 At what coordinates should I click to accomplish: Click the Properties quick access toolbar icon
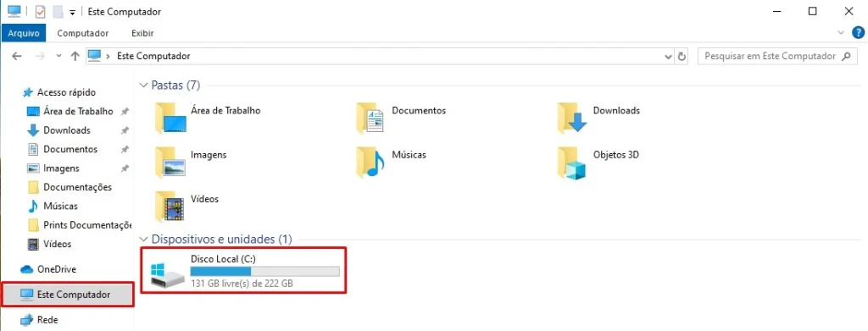pyautogui.click(x=40, y=12)
